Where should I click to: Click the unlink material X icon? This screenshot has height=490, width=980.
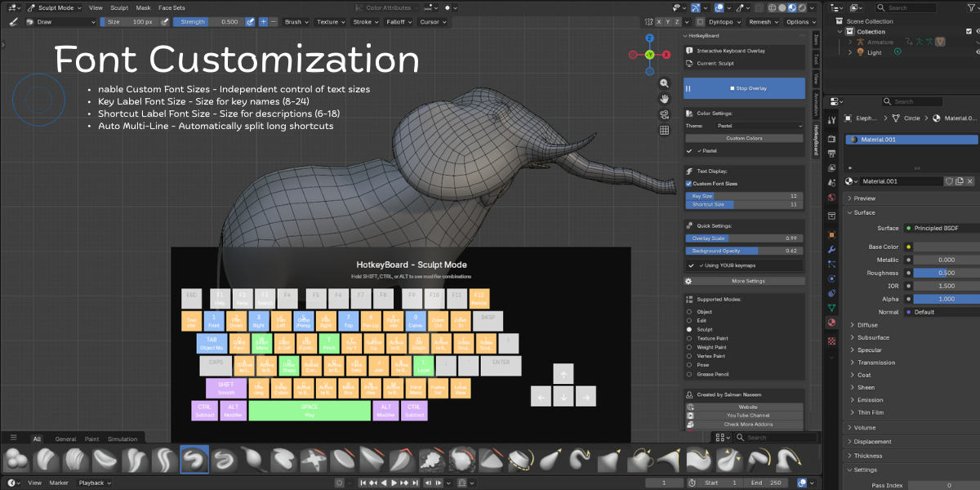tap(971, 181)
